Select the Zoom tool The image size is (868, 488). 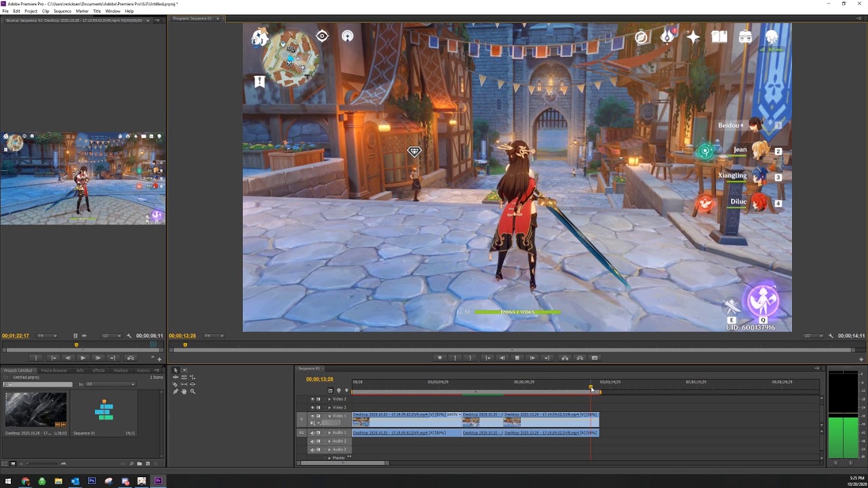coord(193,391)
